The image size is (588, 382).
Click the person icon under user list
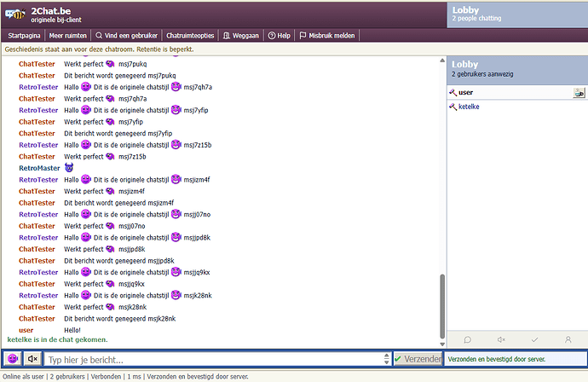pos(568,339)
